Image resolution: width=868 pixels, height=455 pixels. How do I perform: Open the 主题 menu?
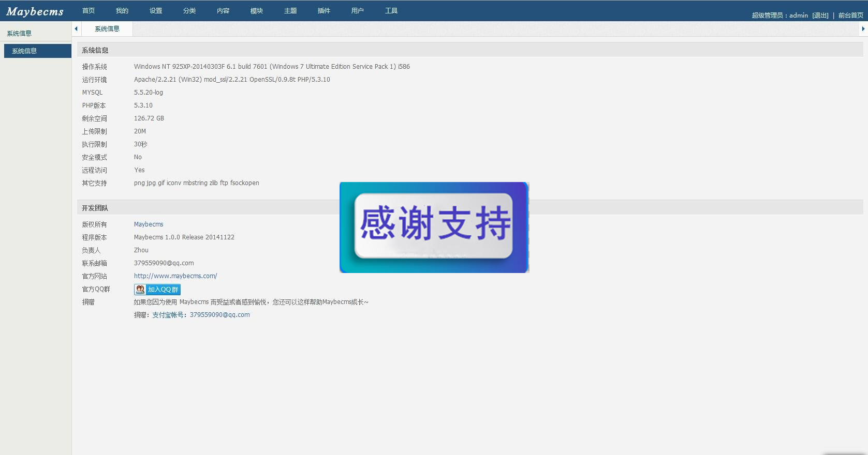pos(290,11)
